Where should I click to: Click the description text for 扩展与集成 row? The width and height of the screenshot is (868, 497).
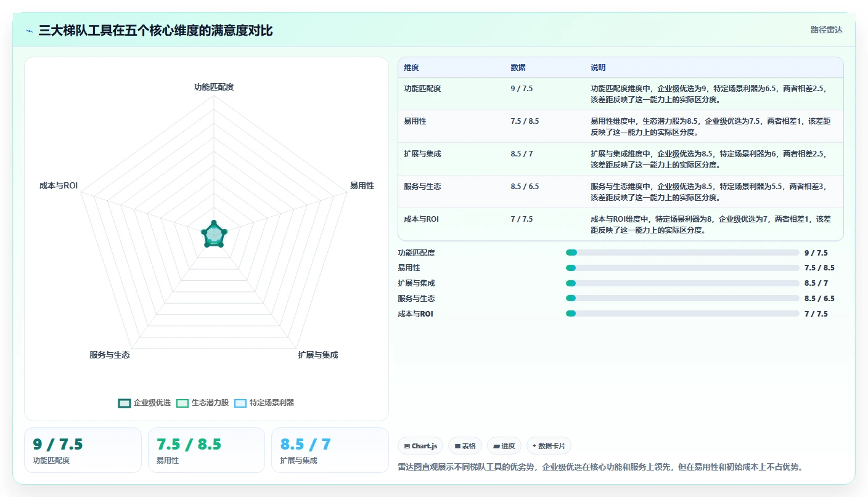(x=708, y=159)
